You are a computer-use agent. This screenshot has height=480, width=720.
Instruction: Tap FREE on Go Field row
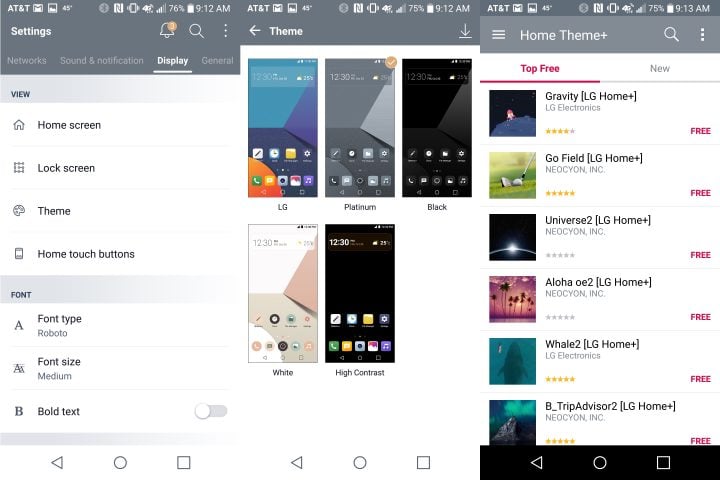pos(701,193)
